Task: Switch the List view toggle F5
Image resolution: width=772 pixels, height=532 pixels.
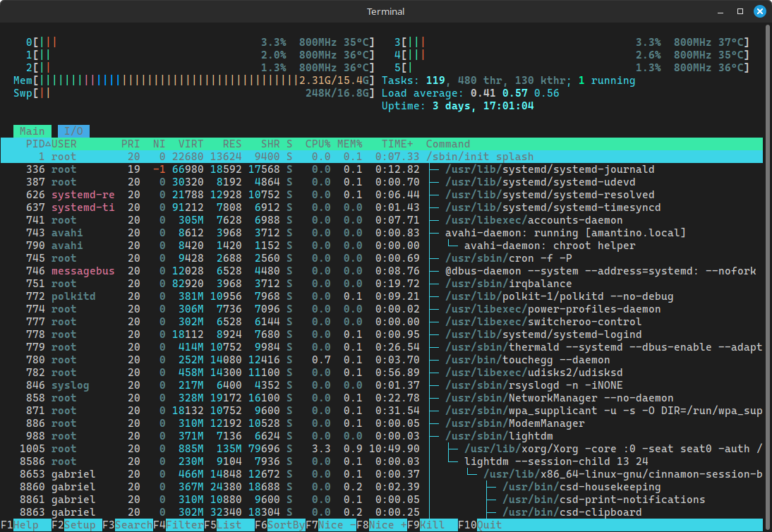Action: click(x=219, y=525)
